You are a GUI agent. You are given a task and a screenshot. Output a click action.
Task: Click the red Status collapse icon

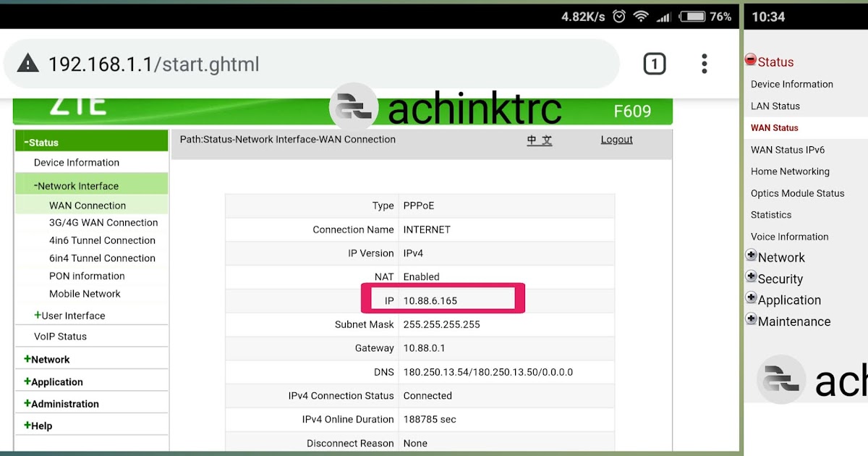coord(750,61)
